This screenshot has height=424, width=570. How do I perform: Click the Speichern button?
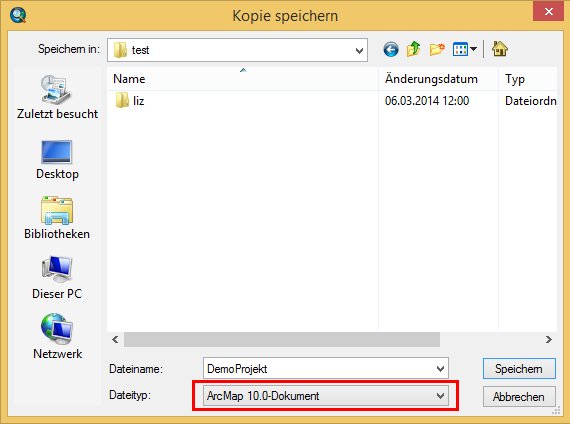(x=519, y=369)
